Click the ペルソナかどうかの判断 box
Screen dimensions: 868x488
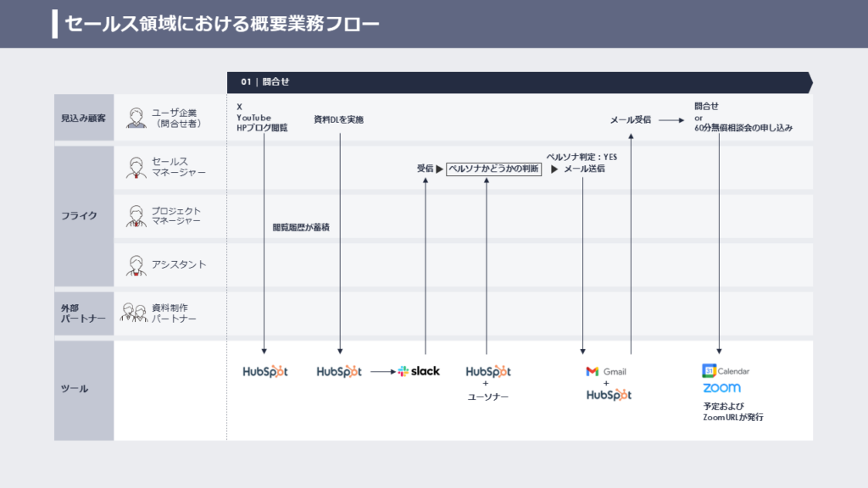coord(493,169)
